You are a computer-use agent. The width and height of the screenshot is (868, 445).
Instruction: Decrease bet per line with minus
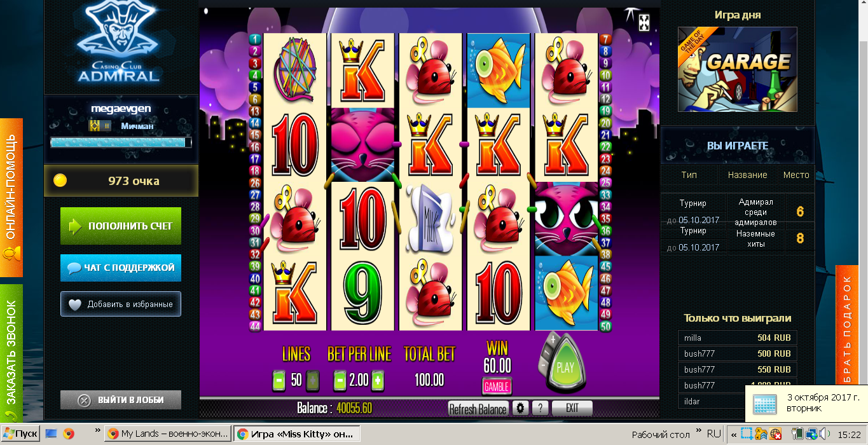340,381
